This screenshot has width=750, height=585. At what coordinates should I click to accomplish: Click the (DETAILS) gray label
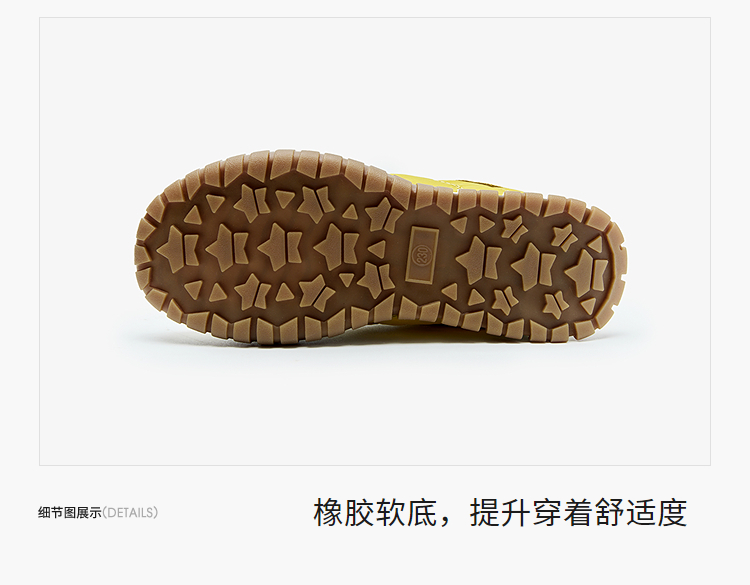(x=130, y=513)
